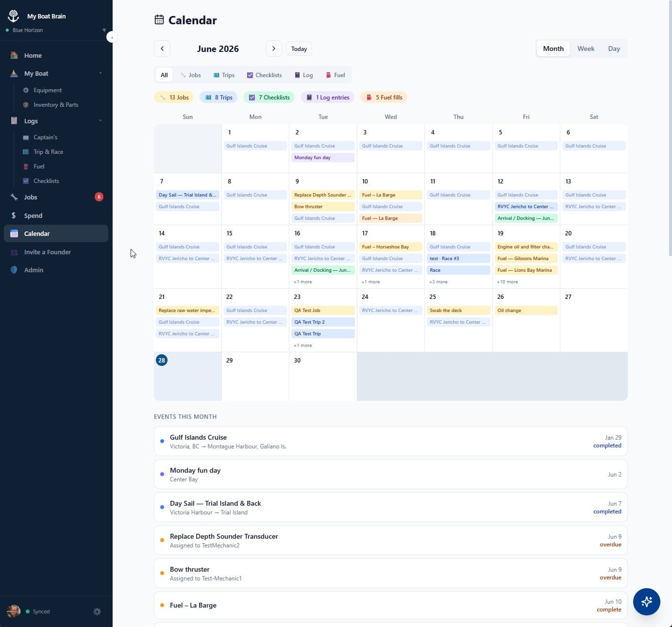
Task: Open Bow thruster row in events list
Action: click(391, 573)
